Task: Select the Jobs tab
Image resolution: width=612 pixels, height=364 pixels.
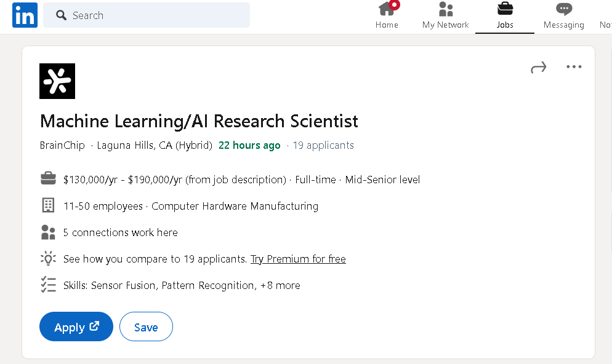Action: [505, 15]
